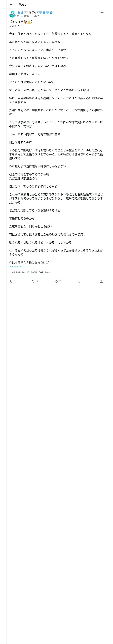Click the reply count 5
Viewport: 113px width, 644px height.
pos(15,282)
